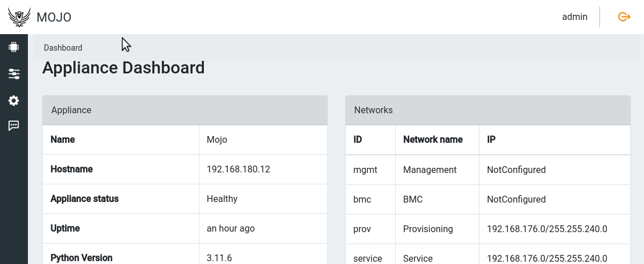Click the Appliance Dashboard heading

[124, 68]
